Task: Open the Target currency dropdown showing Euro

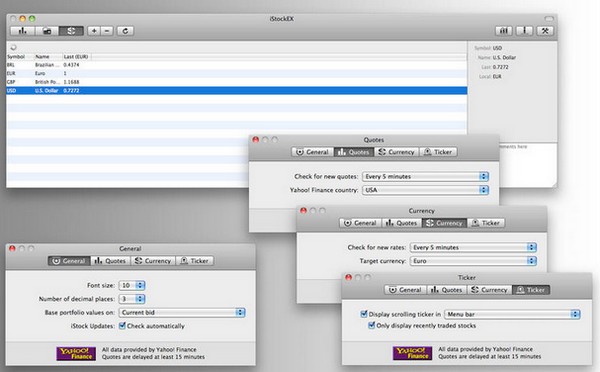Action: click(473, 261)
